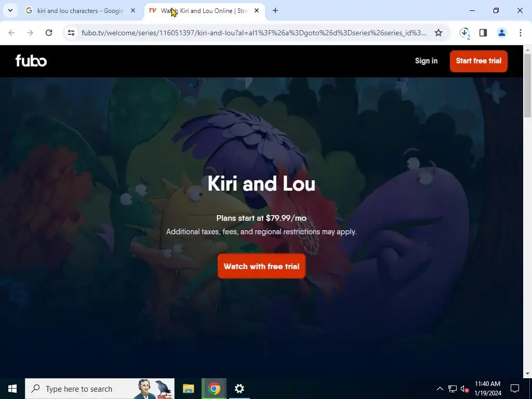The height and width of the screenshot is (399, 532).
Task: Go forward to the next page
Action: (x=30, y=33)
